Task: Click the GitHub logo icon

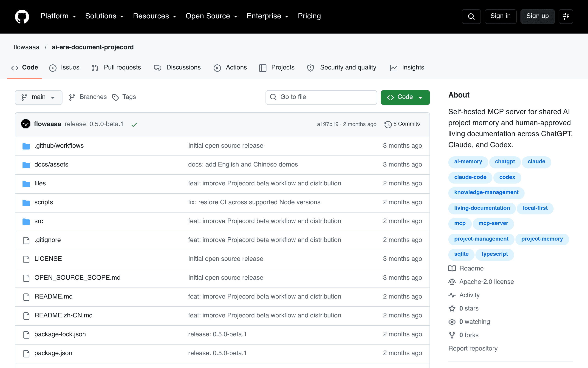Action: (22, 16)
